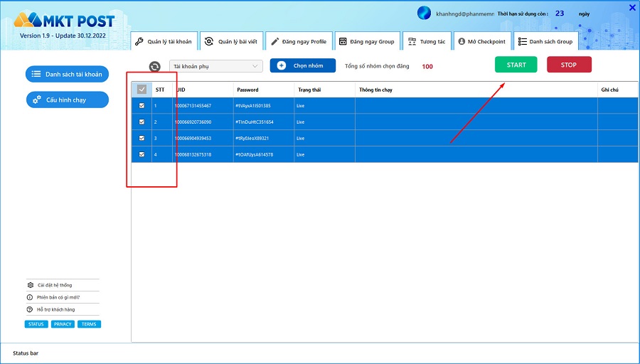Select UID 100066920736090
Image resolution: width=640 pixels, height=364 pixels.
point(193,122)
